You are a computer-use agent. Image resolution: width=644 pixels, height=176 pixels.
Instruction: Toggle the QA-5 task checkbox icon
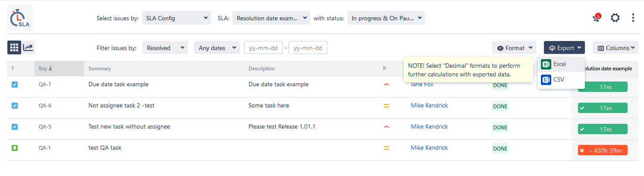click(15, 127)
